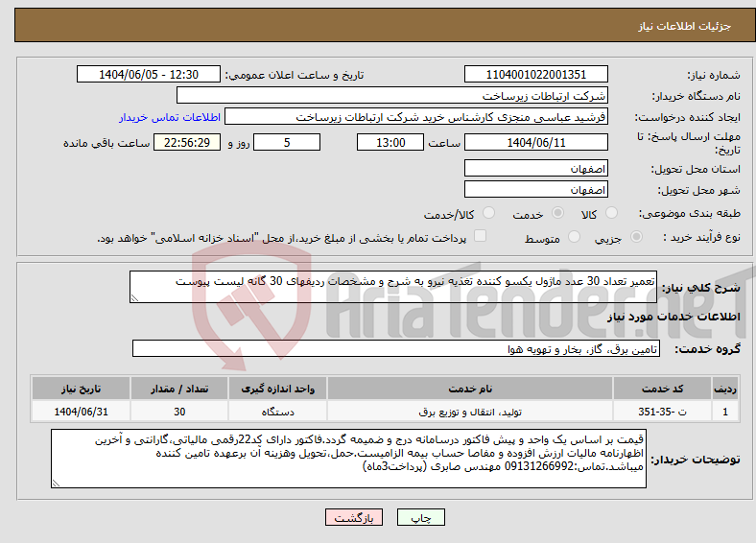Click the announcement date field 1404/06/05 - 12:30
756x543 pixels.
(149, 74)
